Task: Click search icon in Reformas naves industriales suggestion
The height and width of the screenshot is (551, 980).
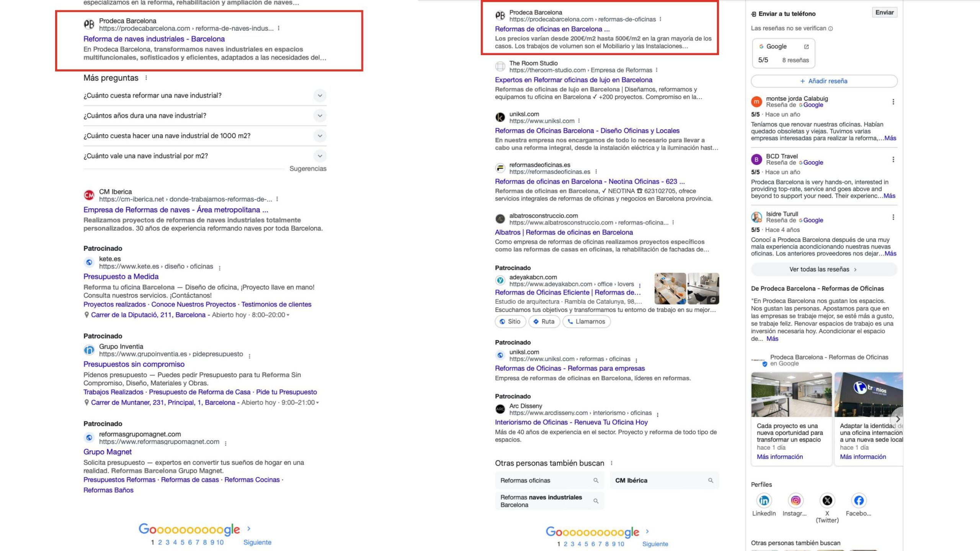Action: click(596, 501)
